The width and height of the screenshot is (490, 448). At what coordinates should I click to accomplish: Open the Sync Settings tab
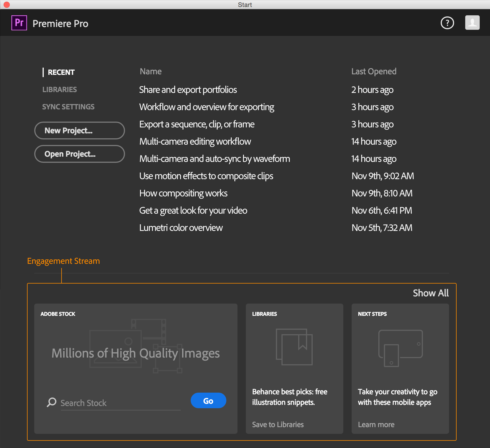pos(68,107)
